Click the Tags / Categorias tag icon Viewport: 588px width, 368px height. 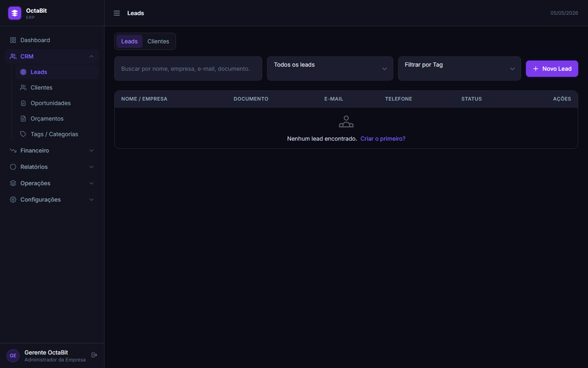click(23, 134)
